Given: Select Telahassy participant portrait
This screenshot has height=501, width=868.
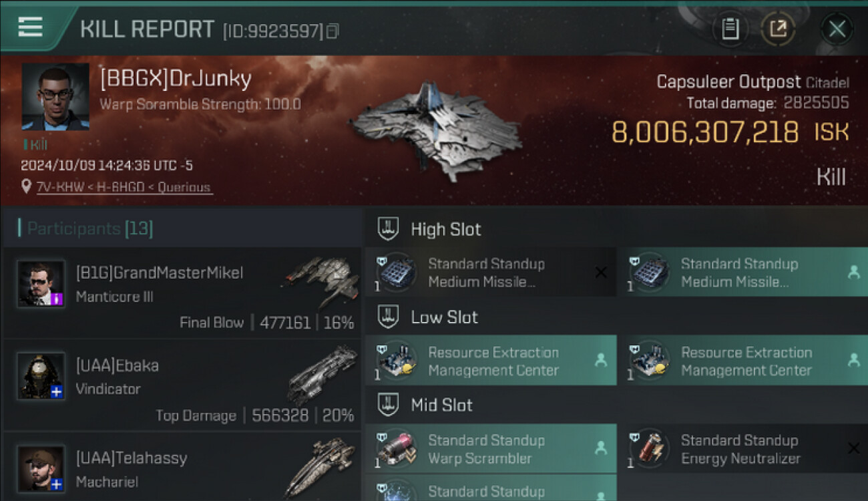Looking at the screenshot, I should click(41, 469).
